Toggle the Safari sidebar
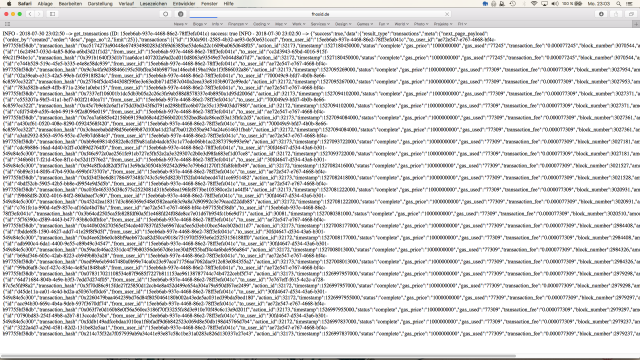Viewport: 640px width, 360px height. [53, 14]
